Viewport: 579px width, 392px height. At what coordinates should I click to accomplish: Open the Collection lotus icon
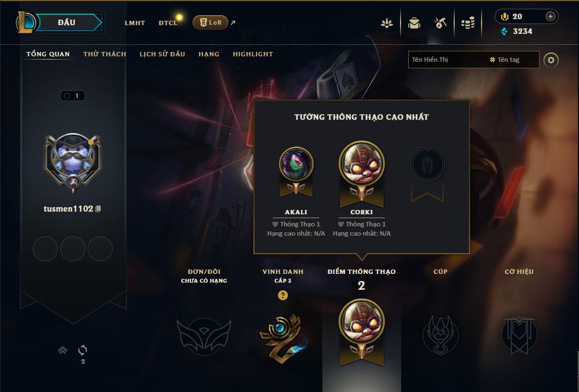click(x=386, y=23)
